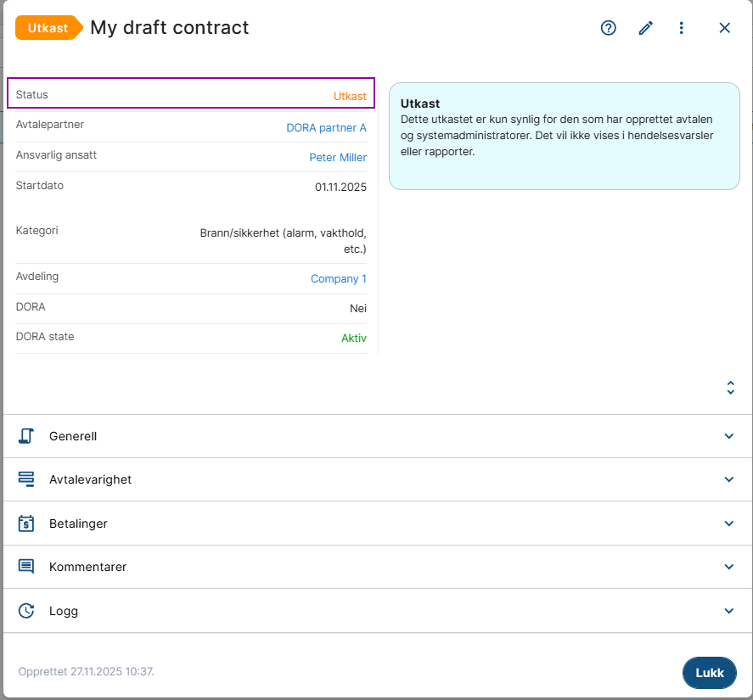Expand the Betalinger section chevron
753x700 pixels.
728,524
